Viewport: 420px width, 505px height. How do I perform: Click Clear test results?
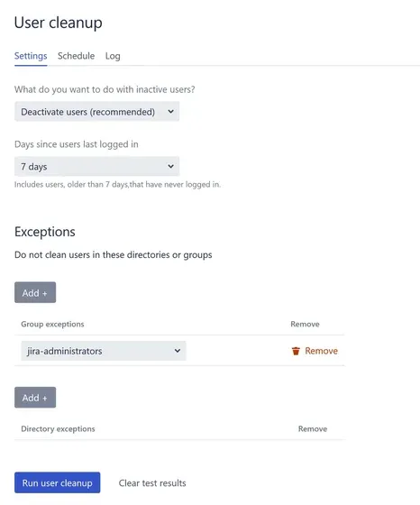tap(152, 483)
